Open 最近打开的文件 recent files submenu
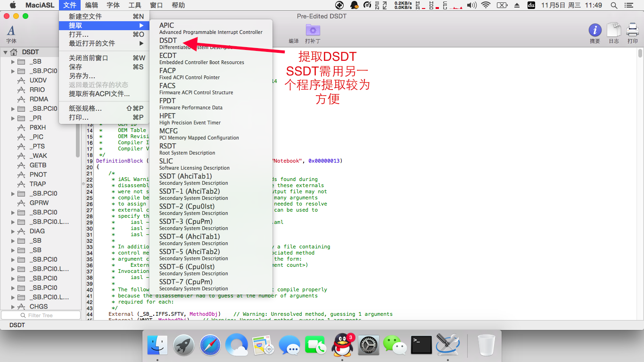The image size is (644, 362). [x=104, y=43]
